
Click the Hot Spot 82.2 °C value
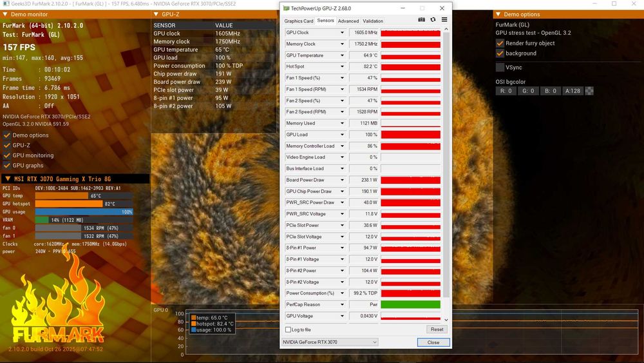coord(363,66)
